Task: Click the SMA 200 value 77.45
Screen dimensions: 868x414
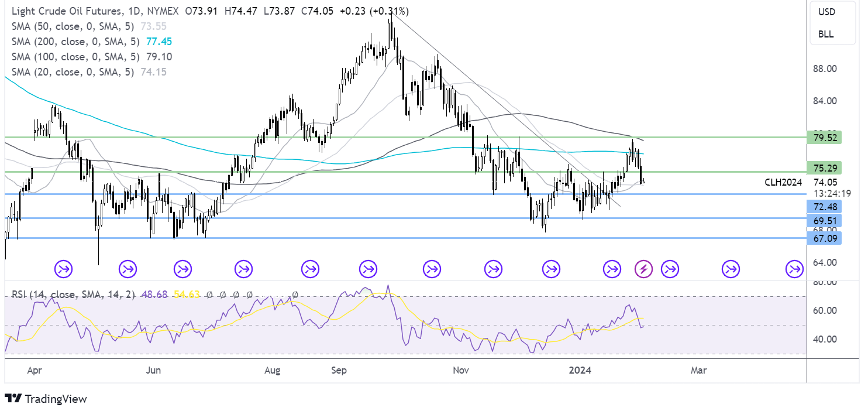Action: pos(160,42)
